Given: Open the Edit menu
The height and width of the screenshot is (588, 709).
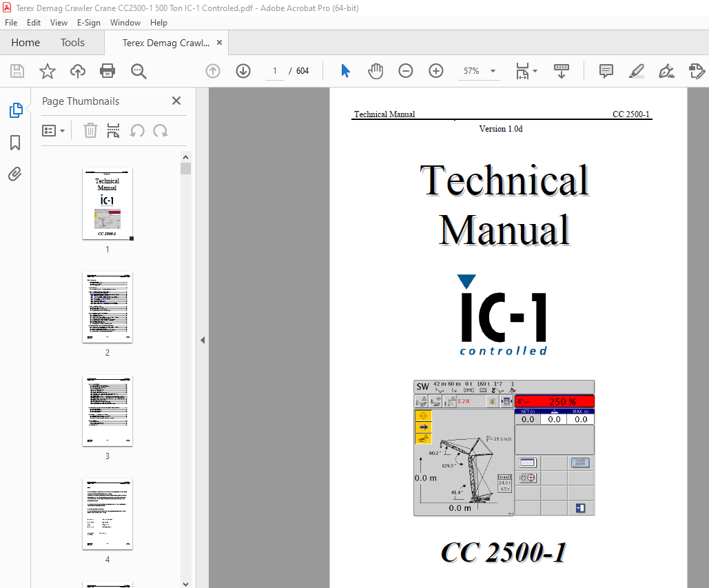Looking at the screenshot, I should (34, 23).
